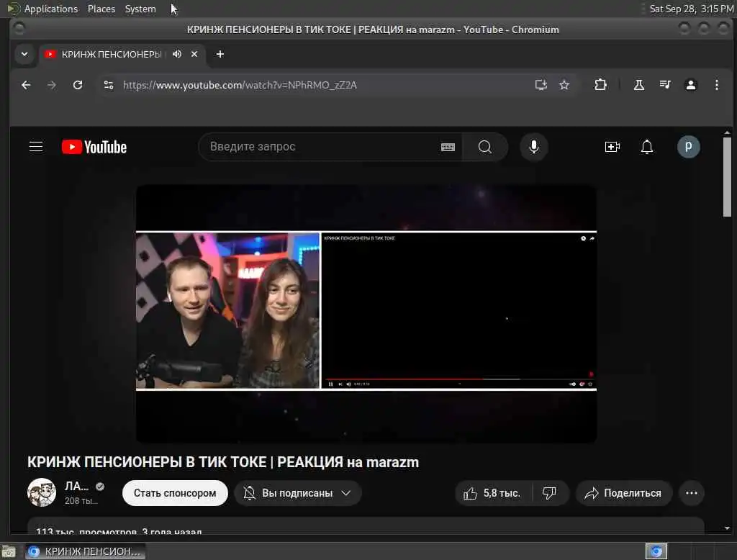Click Стать спонсором button
Image resolution: width=737 pixels, height=560 pixels.
click(175, 493)
